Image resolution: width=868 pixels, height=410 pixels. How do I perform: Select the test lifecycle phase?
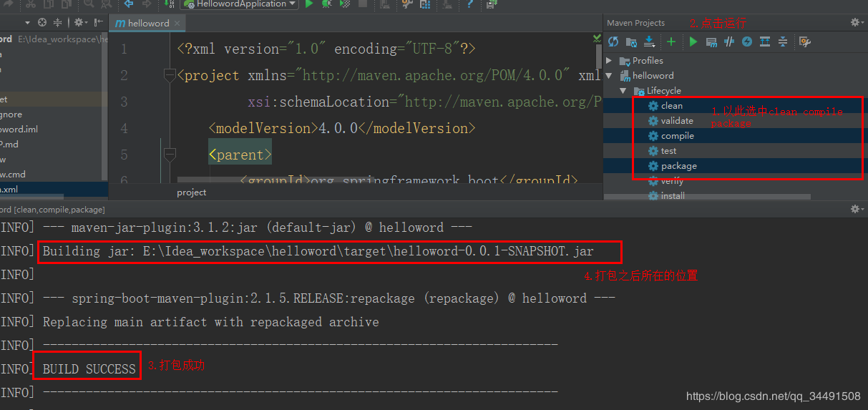click(x=663, y=151)
